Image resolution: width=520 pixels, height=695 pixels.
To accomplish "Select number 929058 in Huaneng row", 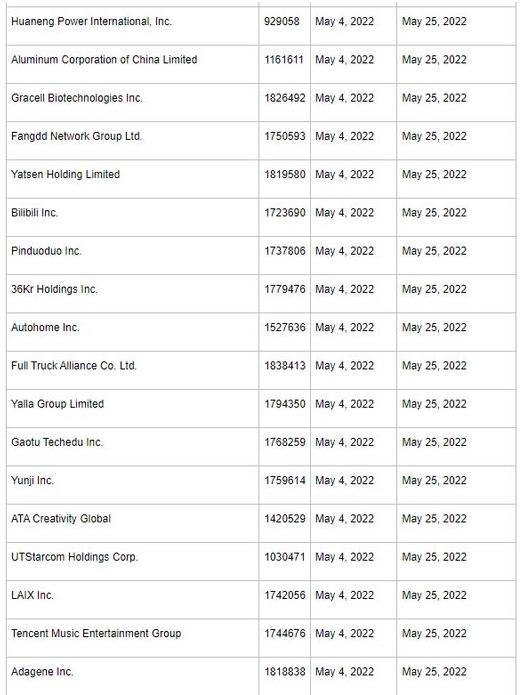I will point(282,21).
